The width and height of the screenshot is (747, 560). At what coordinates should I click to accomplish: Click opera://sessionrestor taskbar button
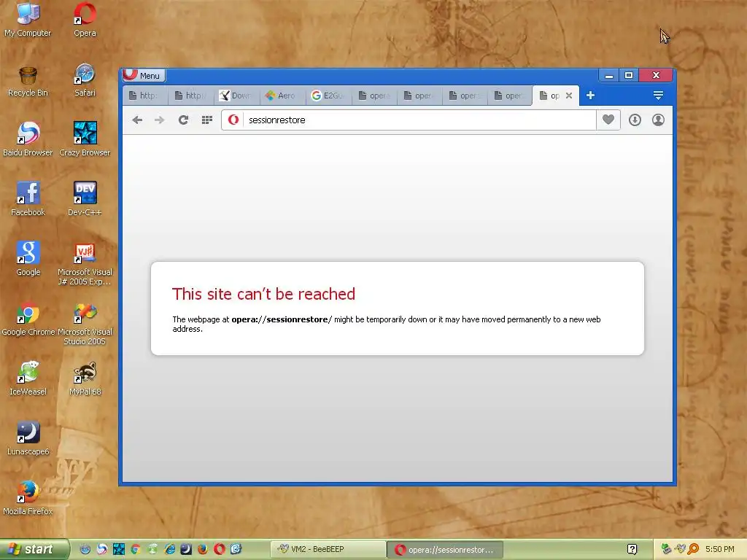pos(444,550)
